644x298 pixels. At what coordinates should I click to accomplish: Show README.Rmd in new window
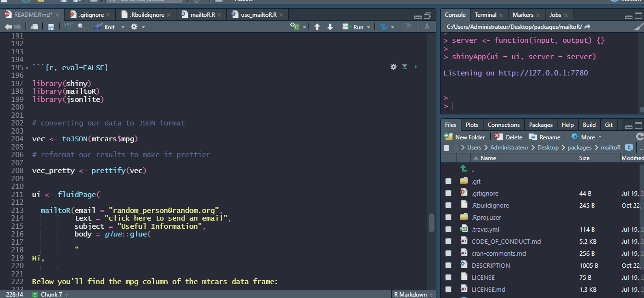(x=34, y=27)
